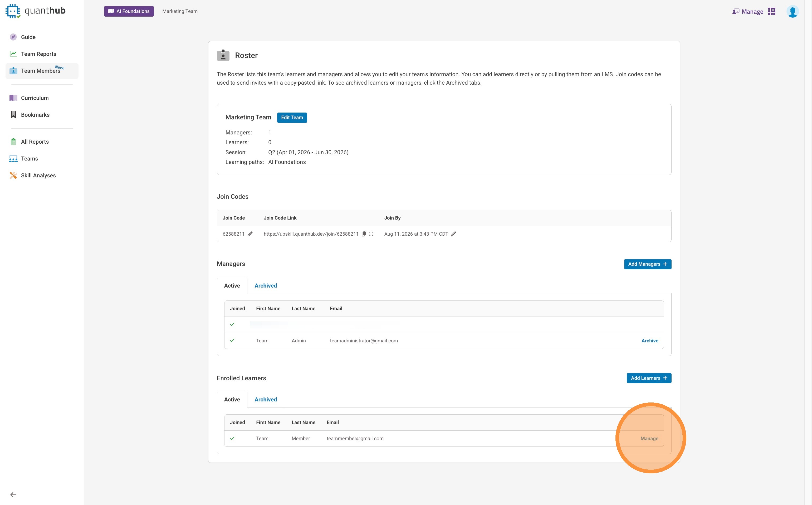Click the pencil icon beside join code 62588211

[x=250, y=234]
